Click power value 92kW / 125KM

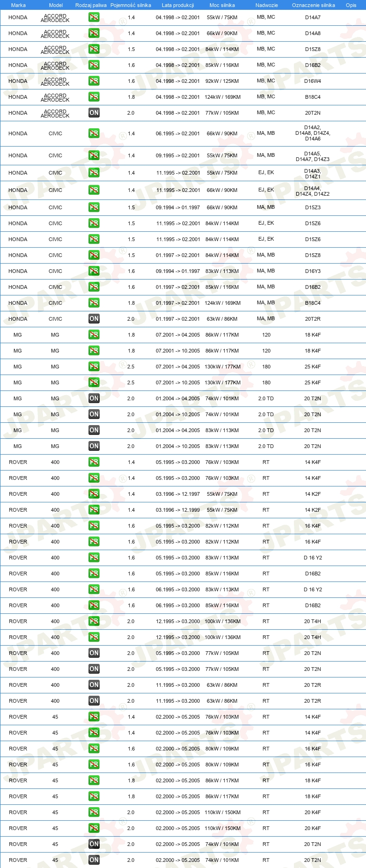(222, 81)
